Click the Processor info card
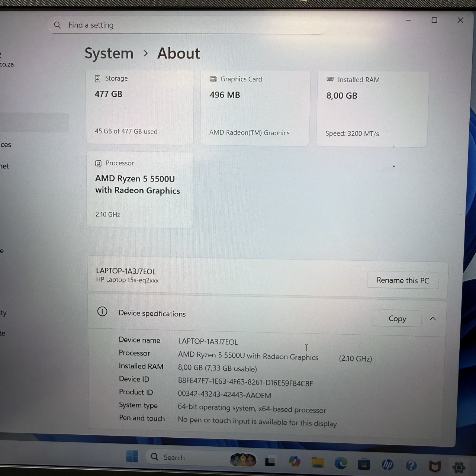 click(140, 189)
